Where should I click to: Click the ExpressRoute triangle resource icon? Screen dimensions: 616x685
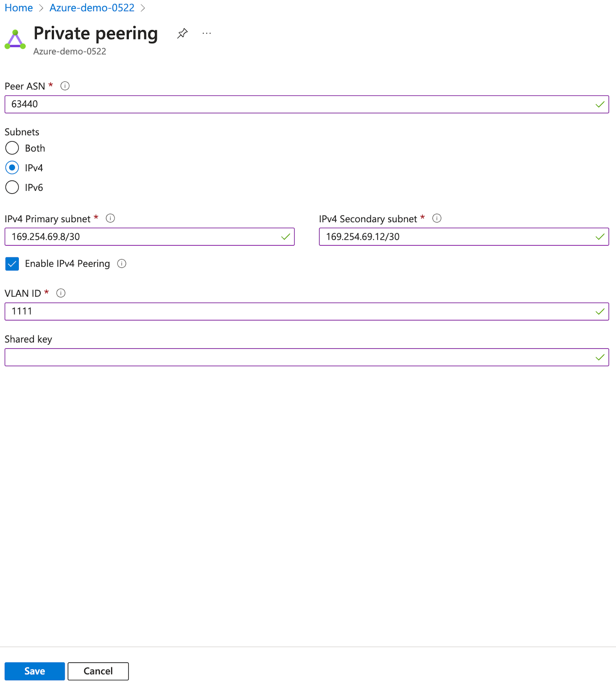point(15,40)
